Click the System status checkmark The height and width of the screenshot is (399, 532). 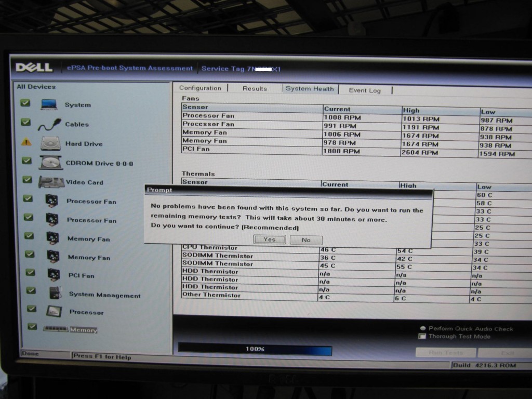[x=25, y=103]
